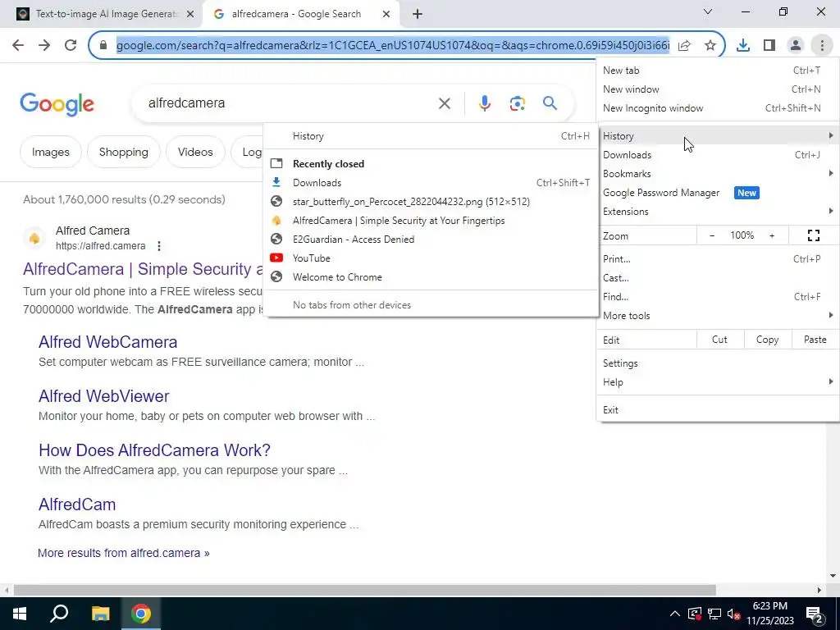Select New window in the Chrome menu
The height and width of the screenshot is (630, 840).
point(718,89)
